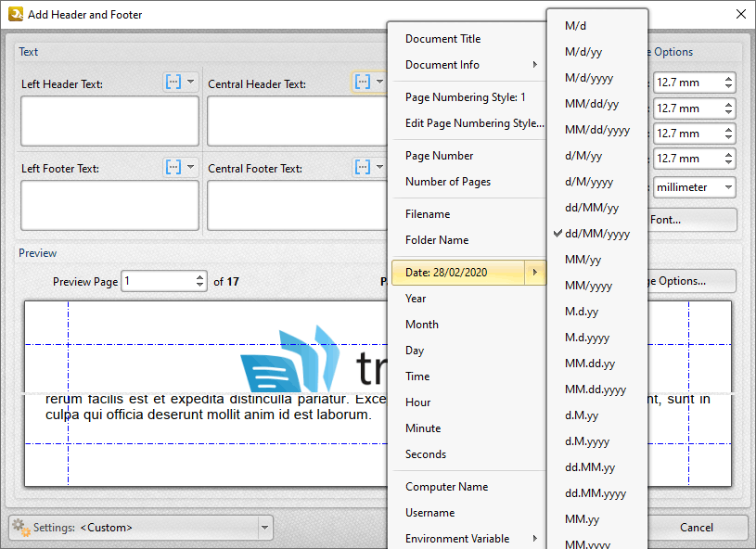Click the macro icon for Central Header Text
Image resolution: width=756 pixels, height=549 pixels.
[362, 83]
